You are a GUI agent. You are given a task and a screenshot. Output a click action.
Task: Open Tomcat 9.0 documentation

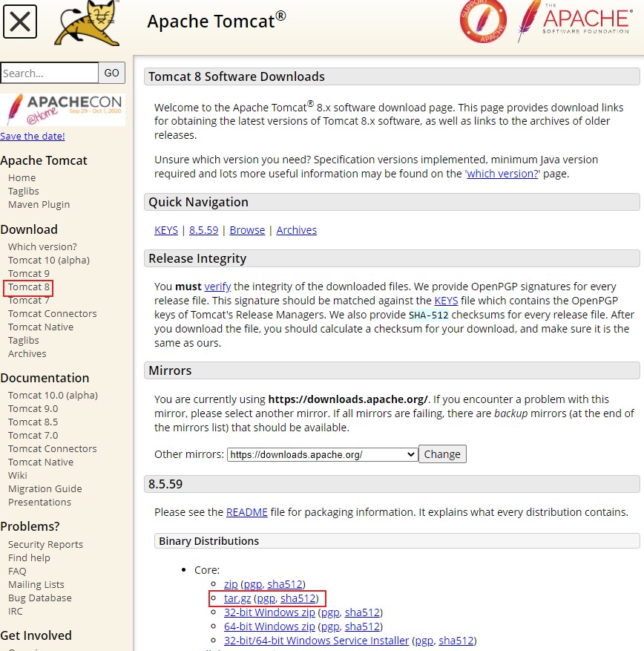33,408
